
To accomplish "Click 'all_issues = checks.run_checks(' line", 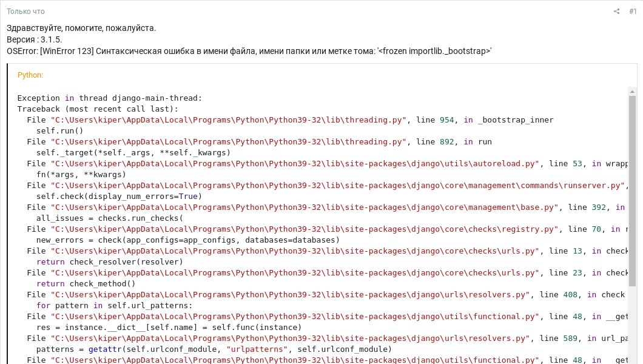I will pyautogui.click(x=109, y=218).
